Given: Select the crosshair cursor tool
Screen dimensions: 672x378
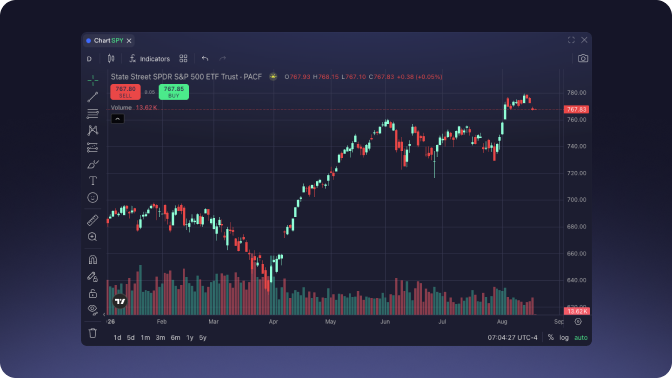Looking at the screenshot, I should pyautogui.click(x=93, y=80).
